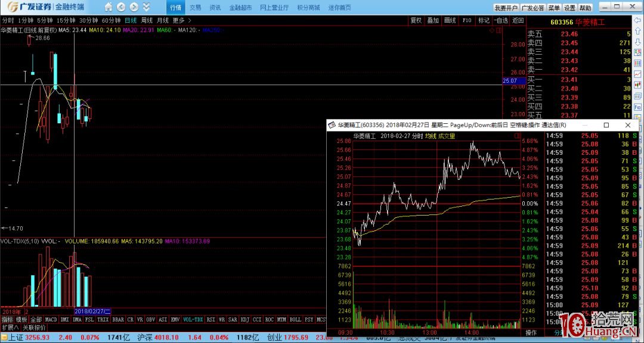Open the 叠加 overlay option
The width and height of the screenshot is (644, 343).
[x=433, y=20]
